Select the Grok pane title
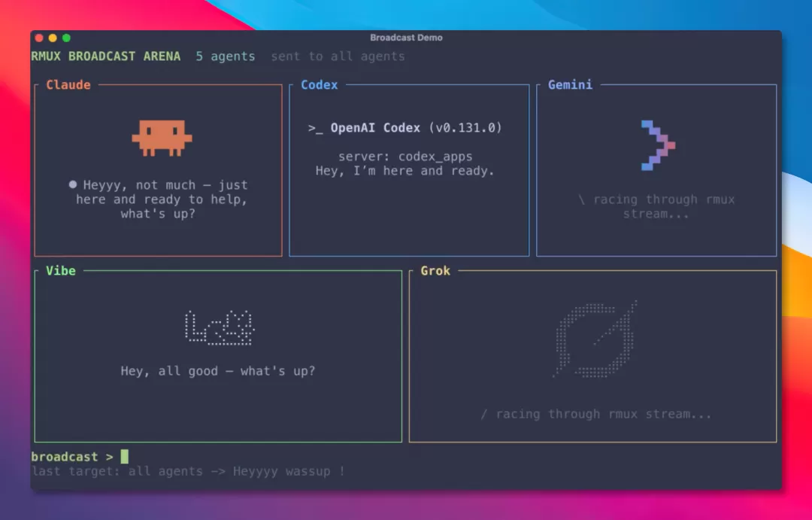Image resolution: width=812 pixels, height=520 pixels. coord(435,271)
